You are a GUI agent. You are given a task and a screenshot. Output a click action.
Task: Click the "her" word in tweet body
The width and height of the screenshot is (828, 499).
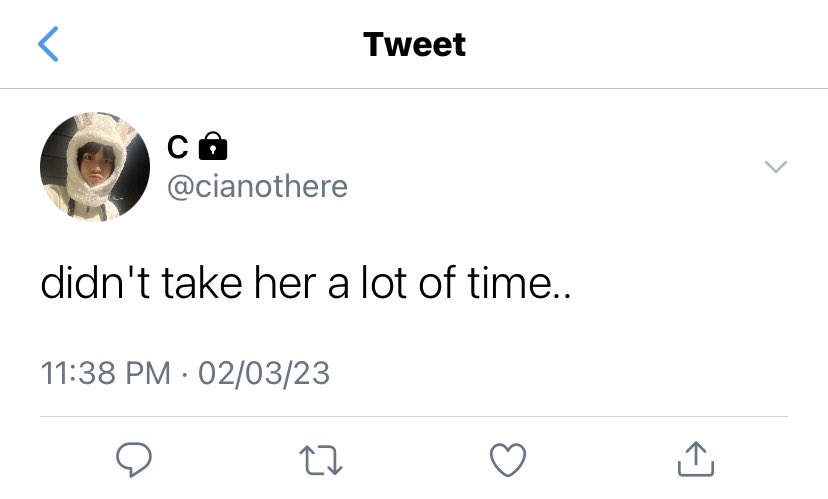(285, 283)
